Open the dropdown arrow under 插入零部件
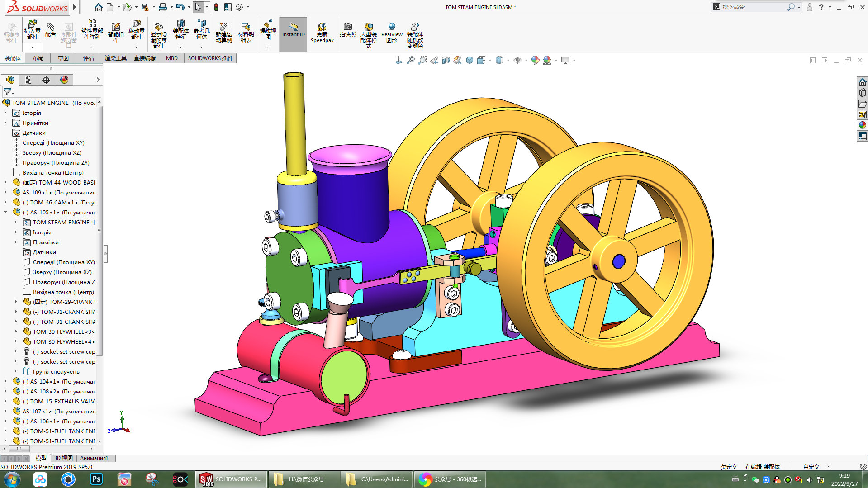This screenshot has height=488, width=868. coord(32,47)
